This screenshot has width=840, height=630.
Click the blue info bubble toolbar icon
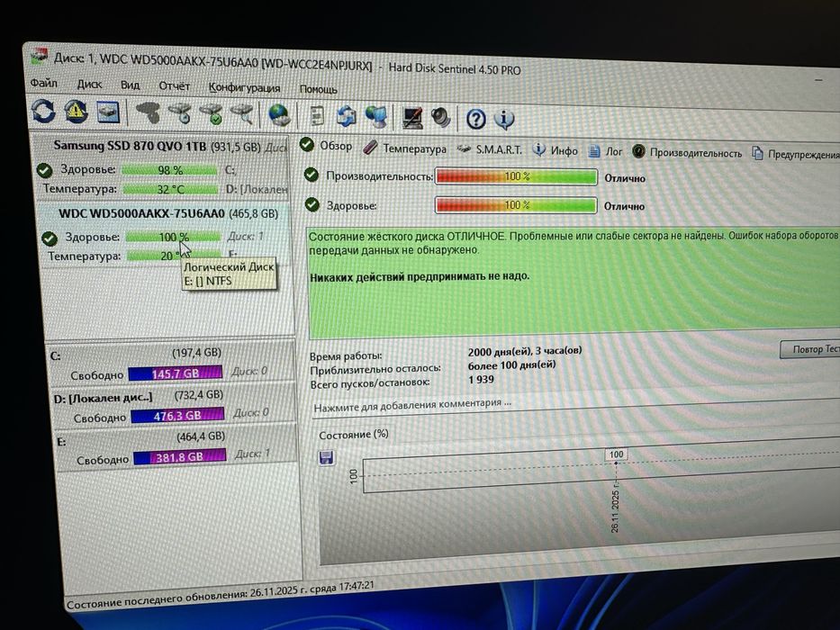(503, 120)
